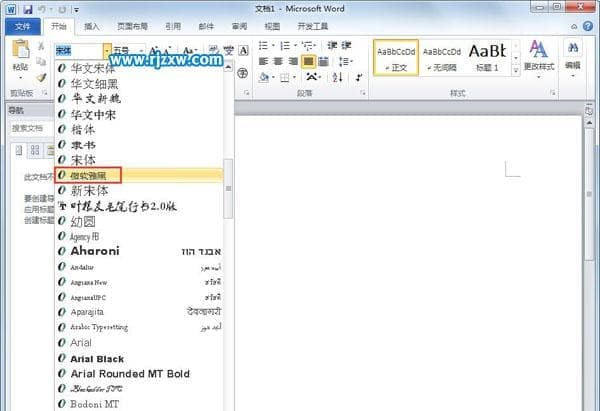This screenshot has height=411, width=600.
Task: Toggle the Show/Hide paragraph marks button
Action: click(359, 78)
